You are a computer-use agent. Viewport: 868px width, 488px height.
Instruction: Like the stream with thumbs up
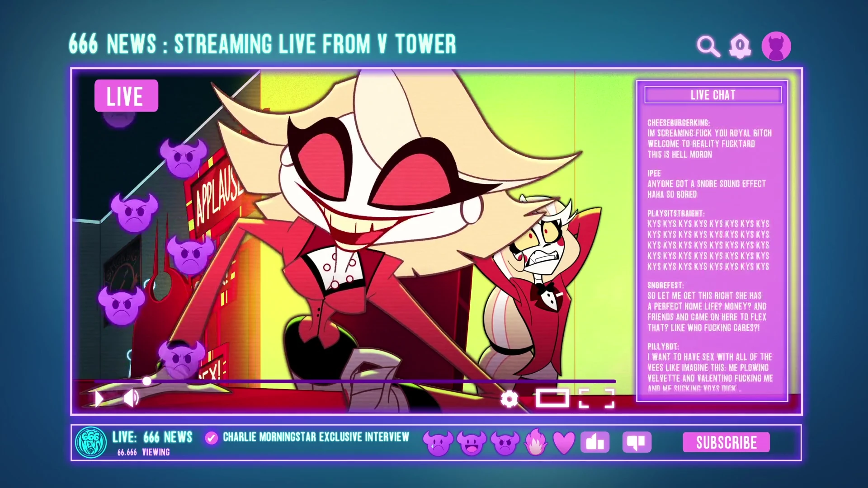point(595,442)
